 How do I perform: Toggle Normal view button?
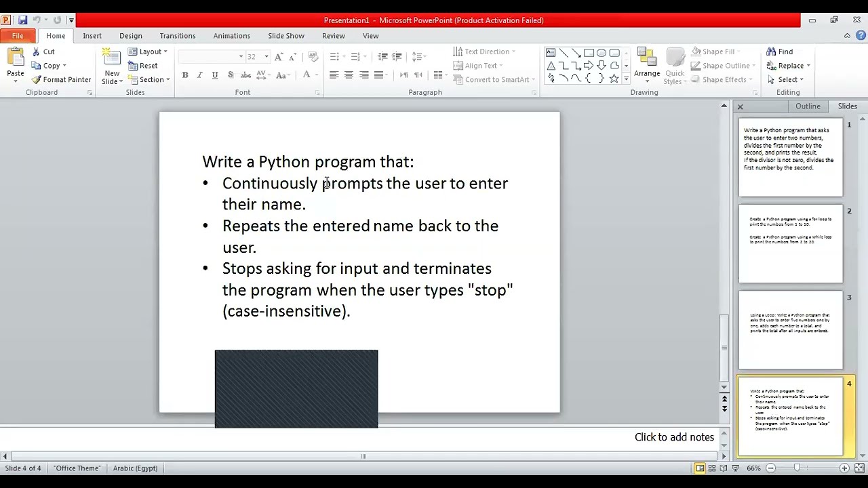700,468
